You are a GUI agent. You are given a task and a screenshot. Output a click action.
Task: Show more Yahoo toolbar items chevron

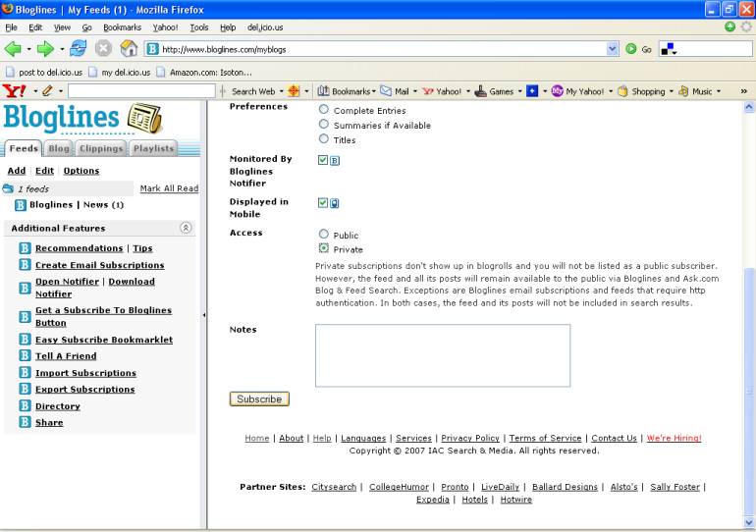[744, 91]
